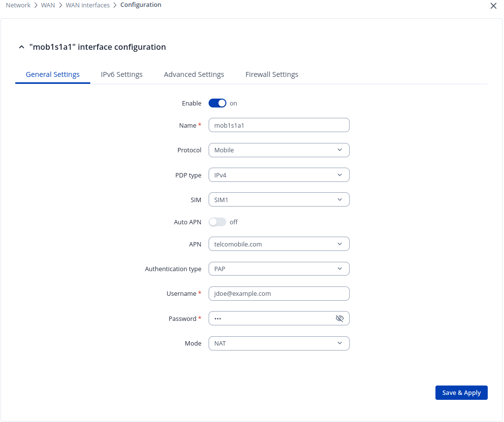Expand the PDP type dropdown
Screen dimensions: 504x422
pyautogui.click(x=279, y=175)
